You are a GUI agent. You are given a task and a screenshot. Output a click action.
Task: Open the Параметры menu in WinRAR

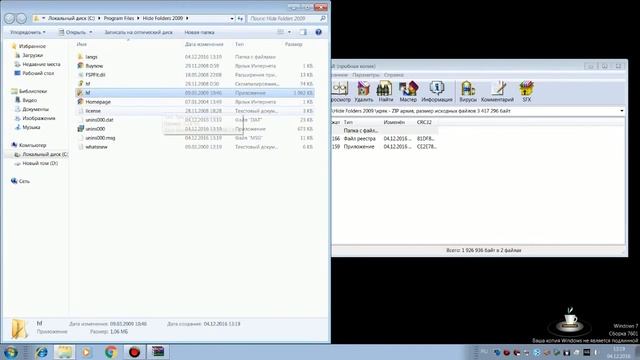click(366, 75)
